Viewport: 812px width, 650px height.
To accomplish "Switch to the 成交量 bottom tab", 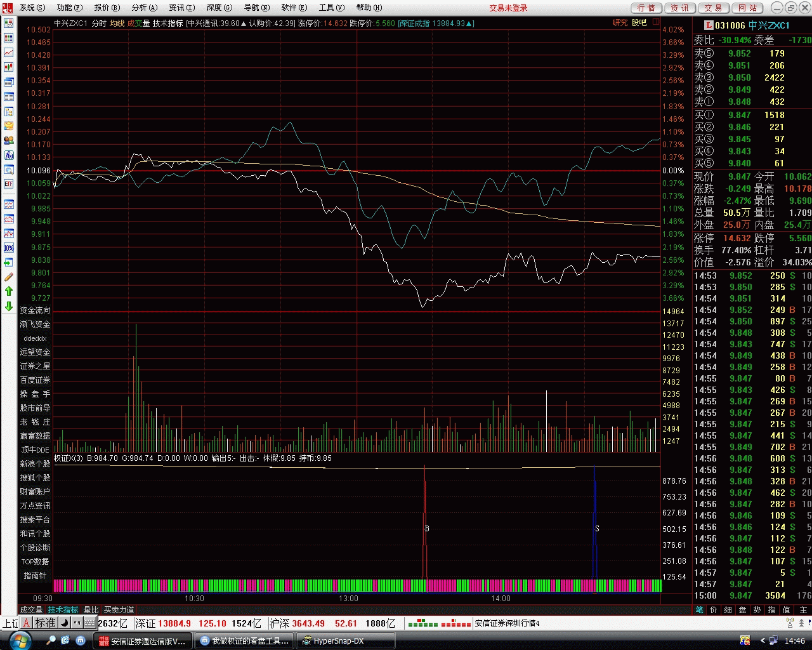I will pyautogui.click(x=31, y=610).
